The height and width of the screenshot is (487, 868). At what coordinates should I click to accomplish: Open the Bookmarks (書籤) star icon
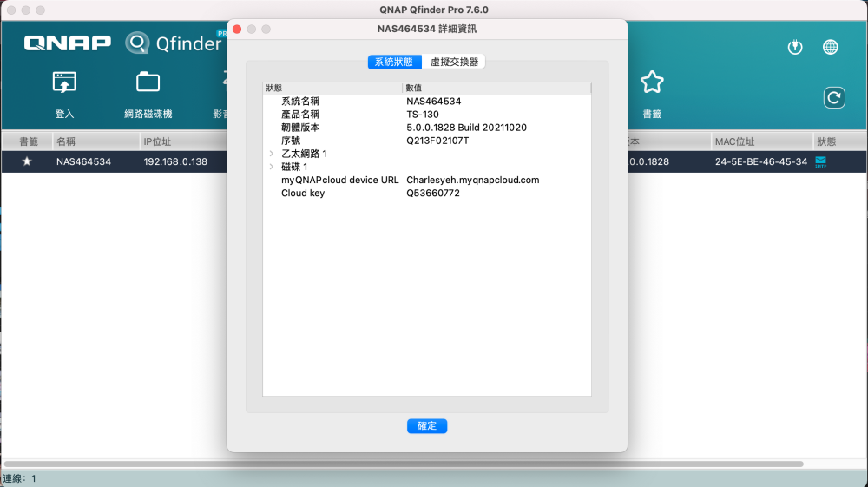(x=652, y=82)
